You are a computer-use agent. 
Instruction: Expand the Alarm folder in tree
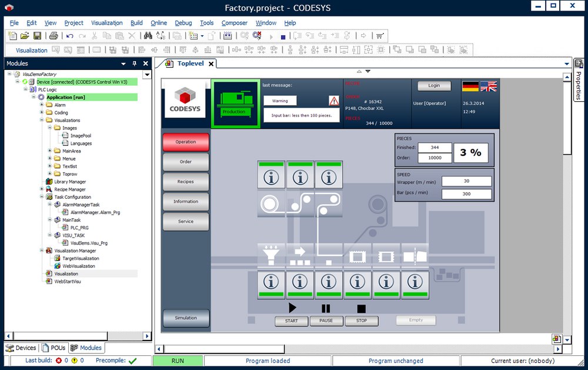42,105
